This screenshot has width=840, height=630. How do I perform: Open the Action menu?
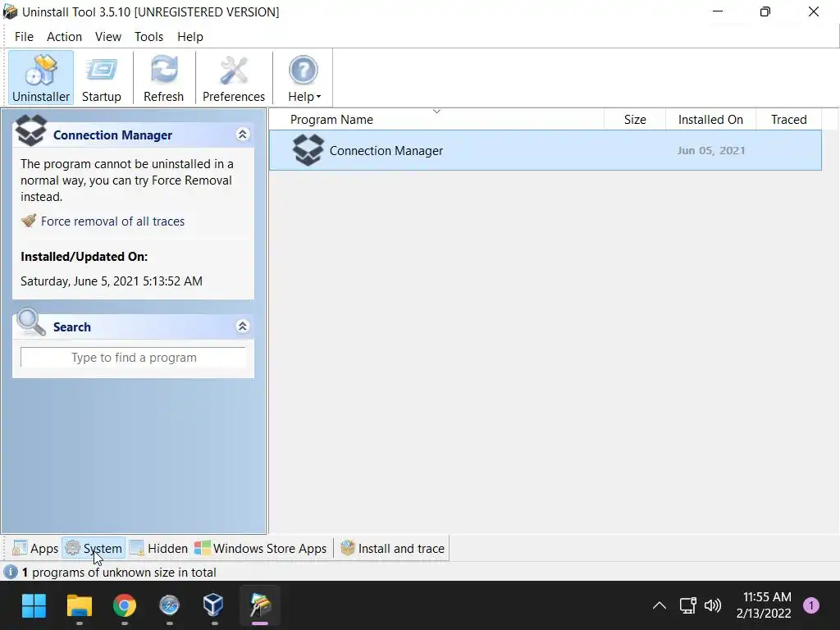[x=64, y=36]
